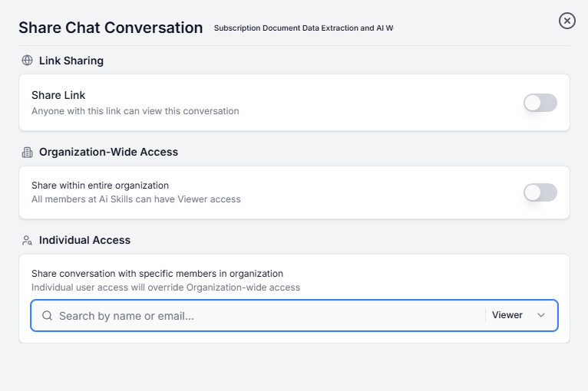Click 'Individual user access will override' note

click(166, 287)
